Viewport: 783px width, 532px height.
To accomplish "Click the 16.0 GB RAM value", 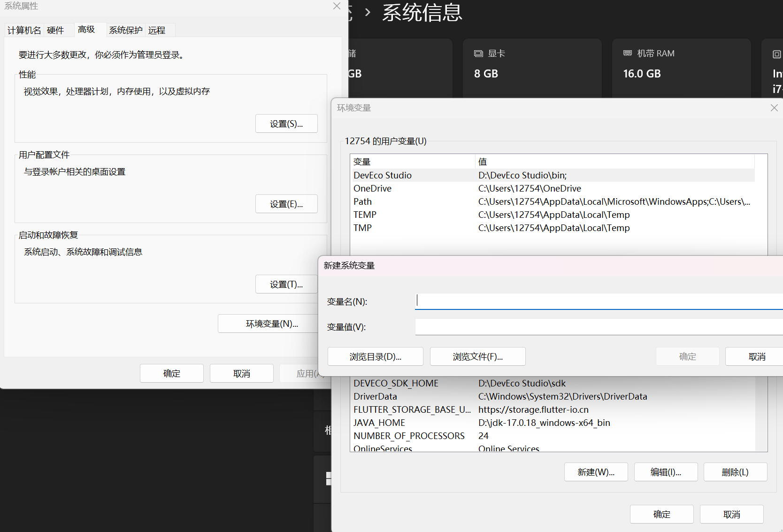I will [642, 74].
